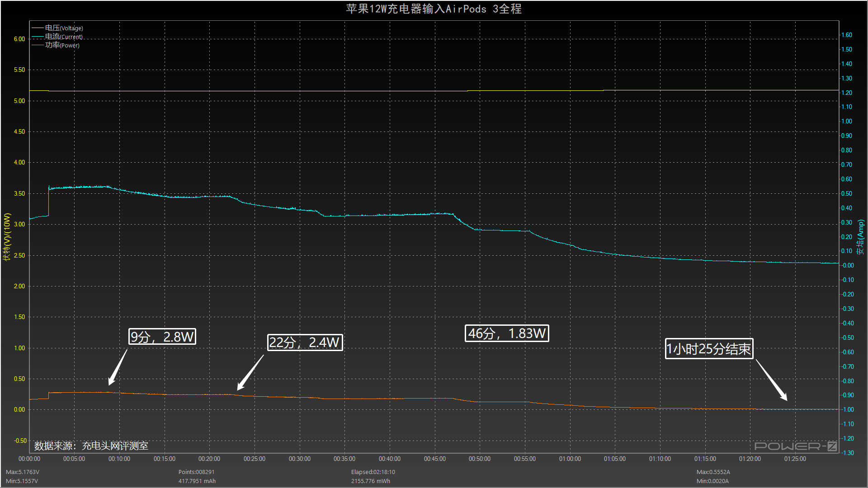Click the Elapsed:02:18:10 status readout
868x488 pixels.
373,472
